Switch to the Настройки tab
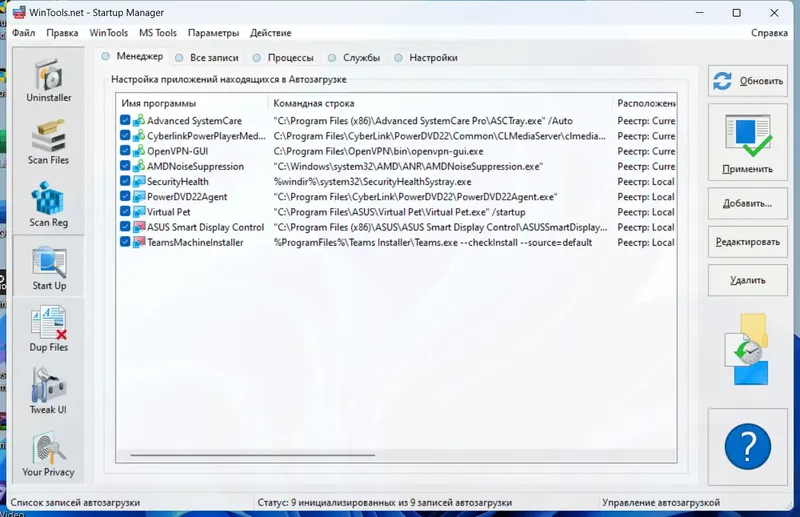This screenshot has width=800, height=517. pos(426,58)
